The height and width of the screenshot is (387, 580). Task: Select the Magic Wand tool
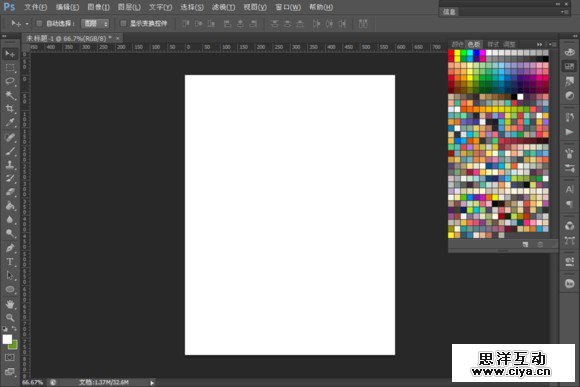pyautogui.click(x=10, y=95)
